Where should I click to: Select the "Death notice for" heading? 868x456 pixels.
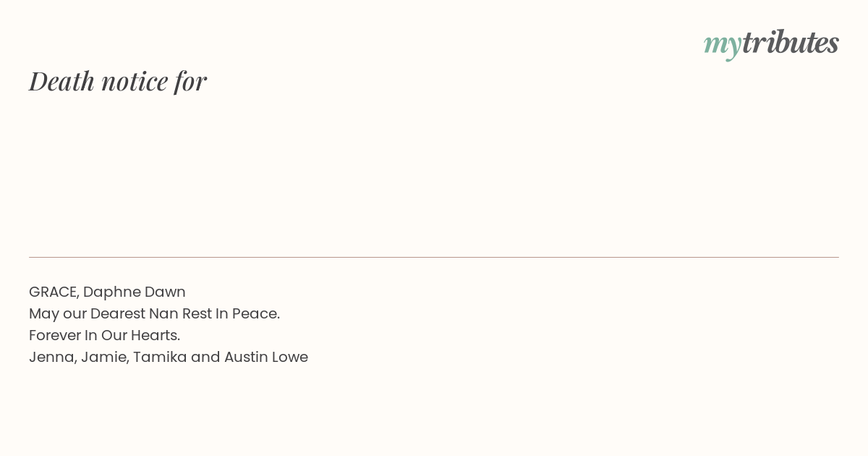tap(118, 81)
